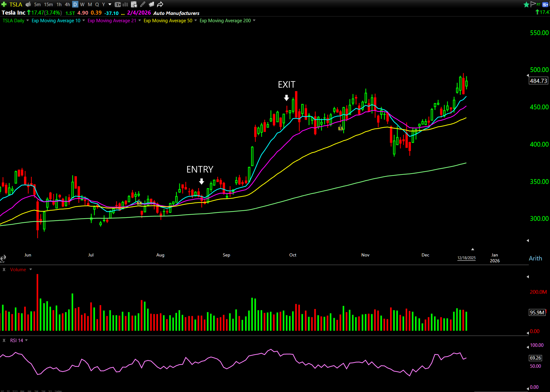Click the calculator-style icon with plus sign
The image size is (550, 392).
(134, 4)
